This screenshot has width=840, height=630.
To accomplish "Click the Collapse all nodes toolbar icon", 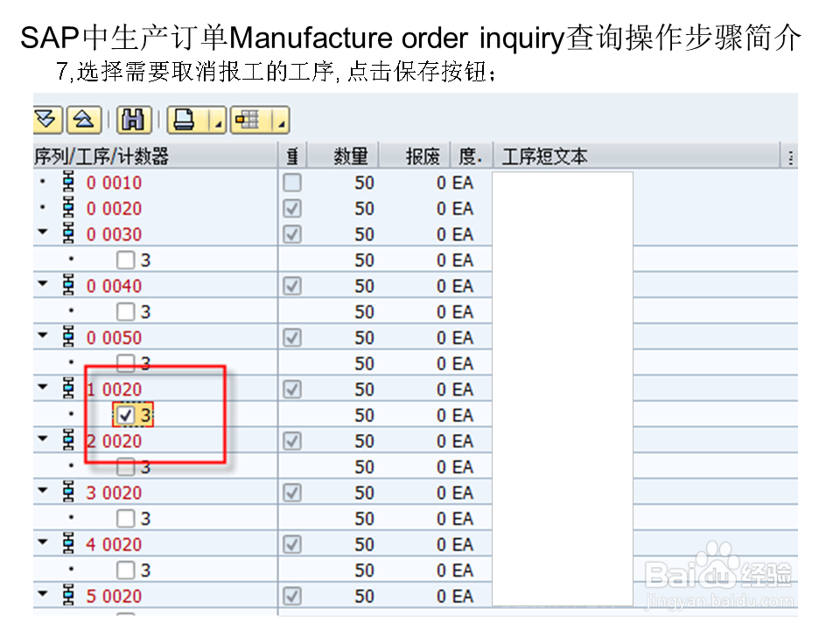I will 84,120.
